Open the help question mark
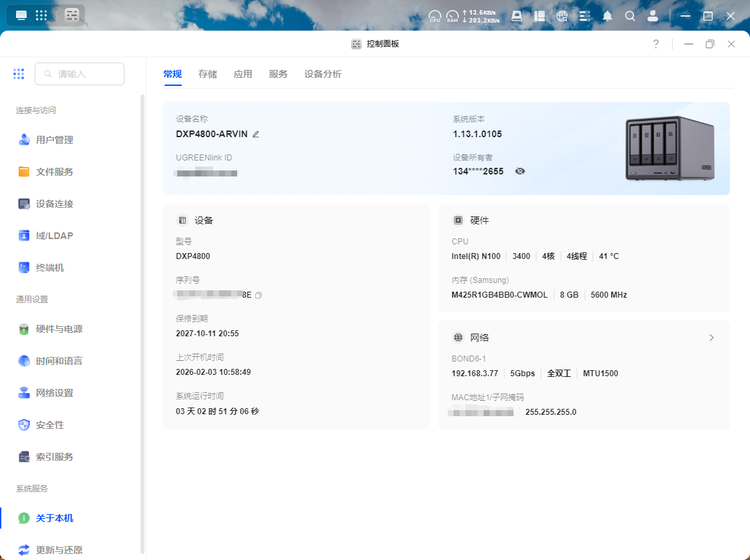This screenshot has height=560, width=750. pos(656,44)
